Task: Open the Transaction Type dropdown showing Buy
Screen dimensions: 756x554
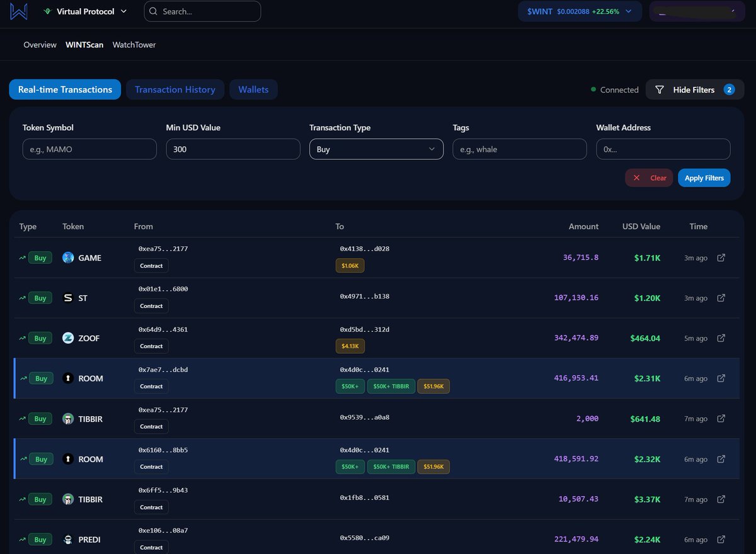Action: click(376, 149)
